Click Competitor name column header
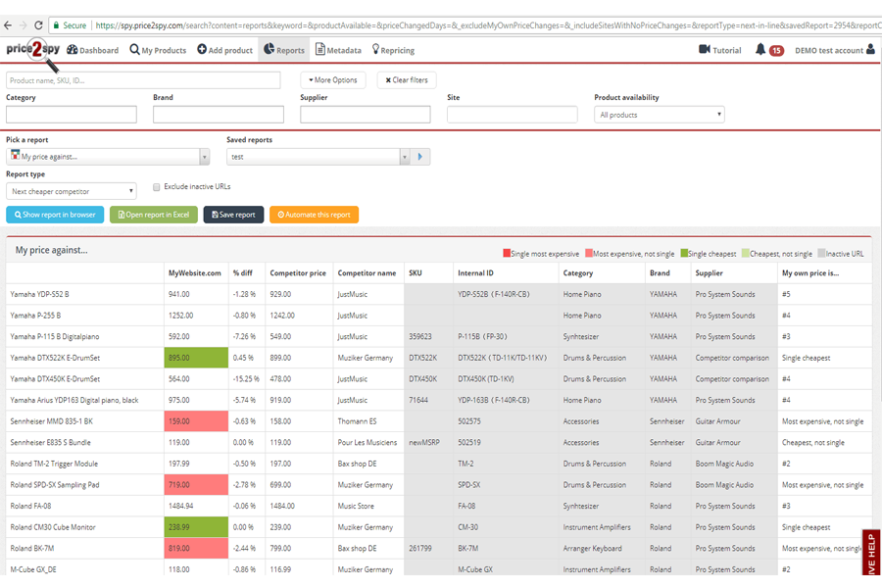The width and height of the screenshot is (882, 588). click(x=367, y=272)
